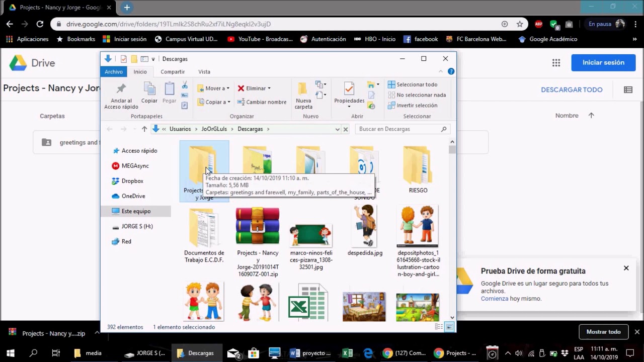The width and height of the screenshot is (644, 362).
Task: Select Este equipo in navigation pane
Action: coord(136,211)
